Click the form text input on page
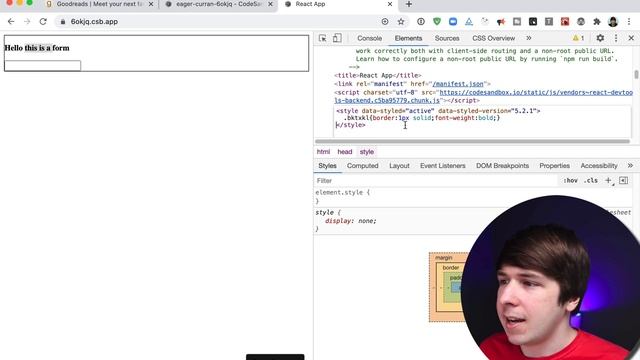The height and width of the screenshot is (360, 640). pos(42,65)
